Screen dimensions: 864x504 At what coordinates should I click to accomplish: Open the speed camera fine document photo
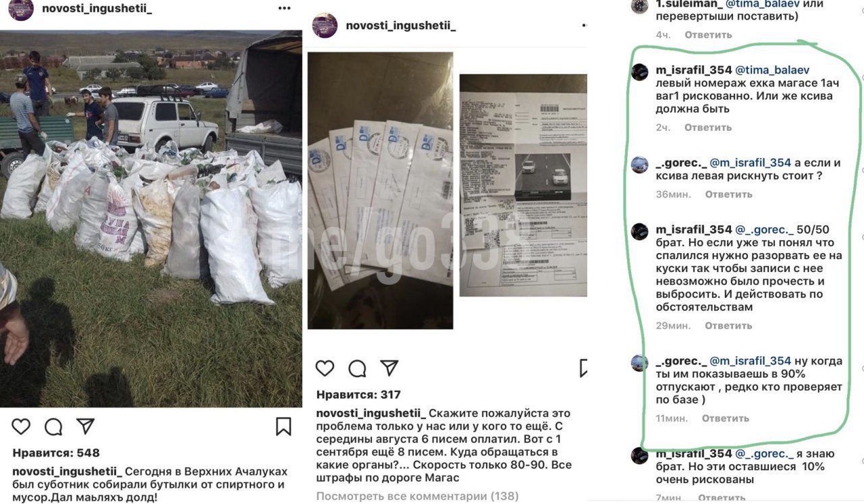523,185
